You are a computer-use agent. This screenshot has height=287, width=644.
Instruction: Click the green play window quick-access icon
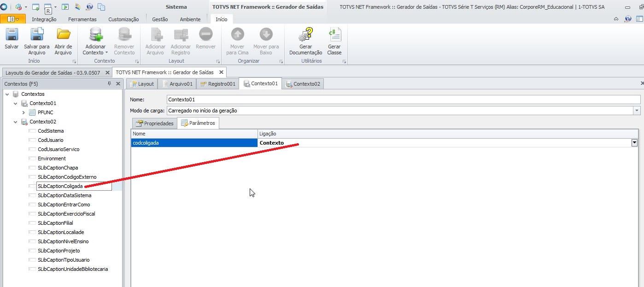[x=65, y=7]
